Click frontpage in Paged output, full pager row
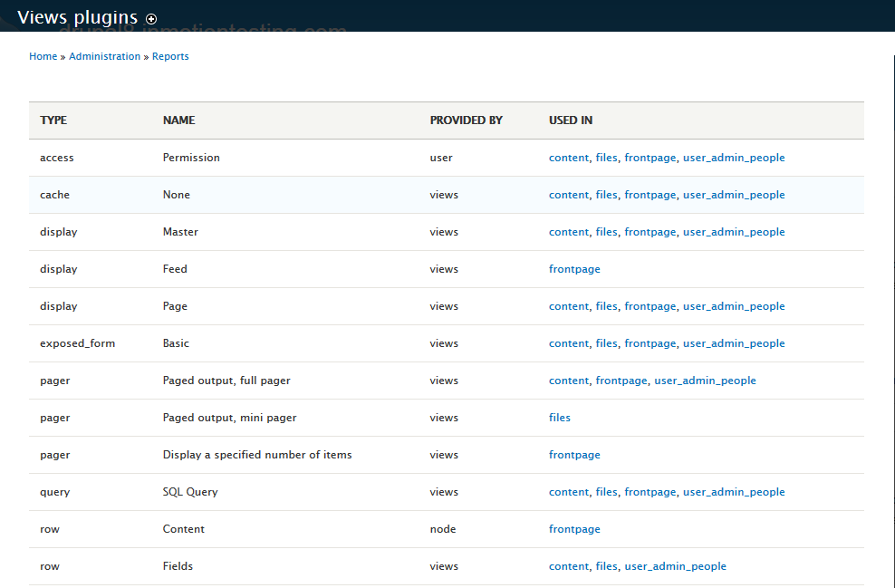895x588 pixels. (621, 381)
